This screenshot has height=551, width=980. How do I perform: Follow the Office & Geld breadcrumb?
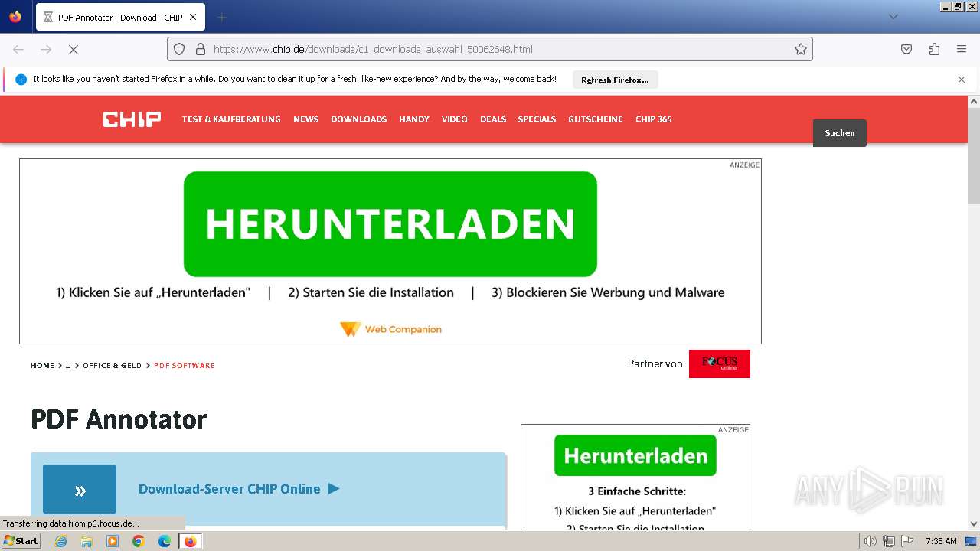[x=112, y=366]
